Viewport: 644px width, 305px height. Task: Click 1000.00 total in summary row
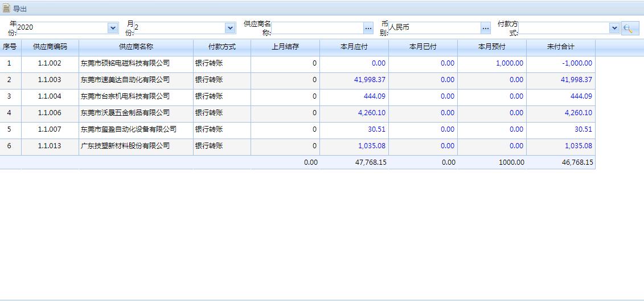[511, 162]
